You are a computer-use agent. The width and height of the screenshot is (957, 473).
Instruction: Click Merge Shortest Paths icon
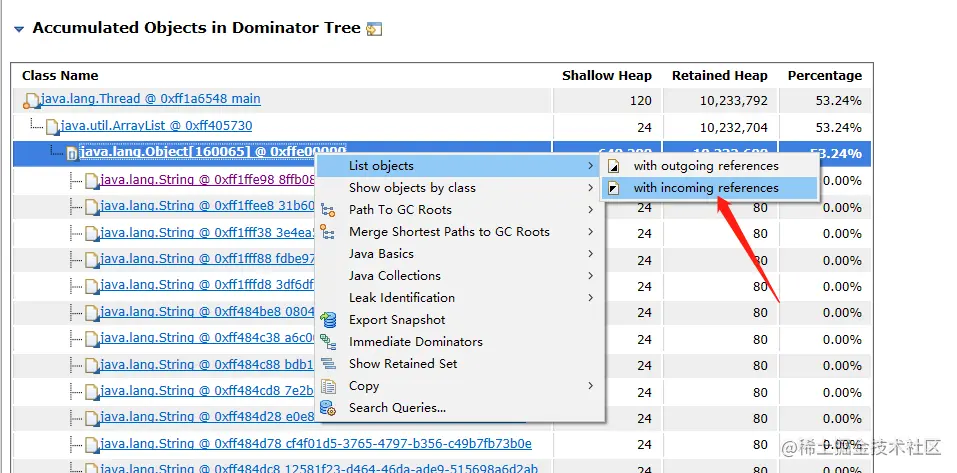(328, 233)
